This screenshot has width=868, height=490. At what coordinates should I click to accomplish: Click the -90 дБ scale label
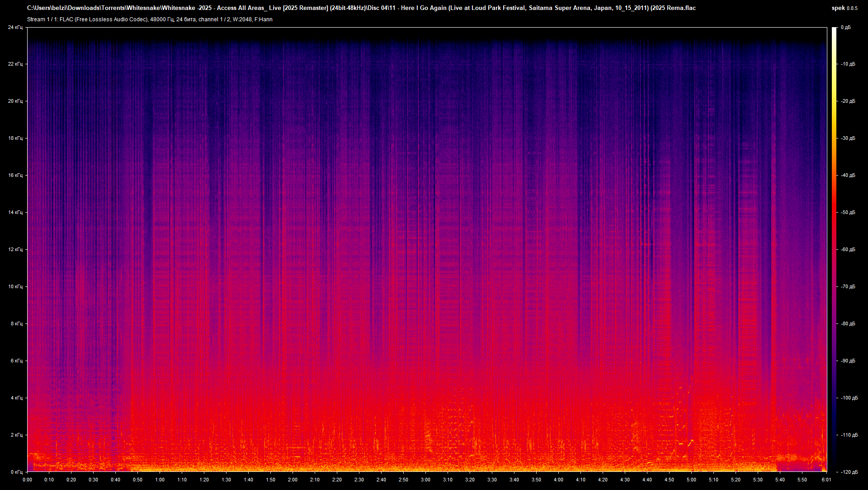(848, 361)
